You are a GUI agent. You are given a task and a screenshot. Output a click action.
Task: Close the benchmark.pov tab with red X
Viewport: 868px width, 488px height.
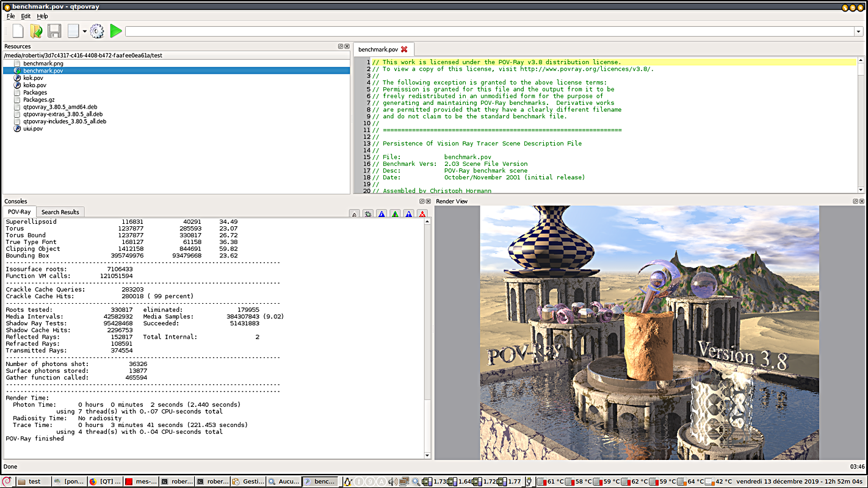404,49
